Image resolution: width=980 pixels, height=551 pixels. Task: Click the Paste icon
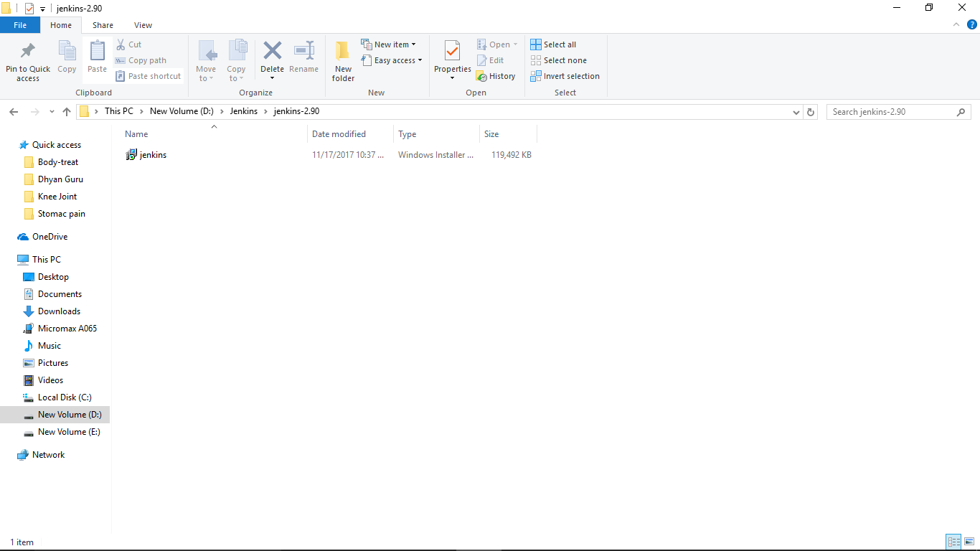96,57
